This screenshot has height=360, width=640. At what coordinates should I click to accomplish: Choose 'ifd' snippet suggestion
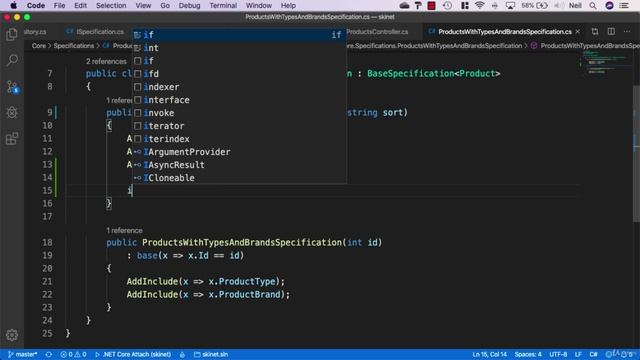click(x=239, y=74)
